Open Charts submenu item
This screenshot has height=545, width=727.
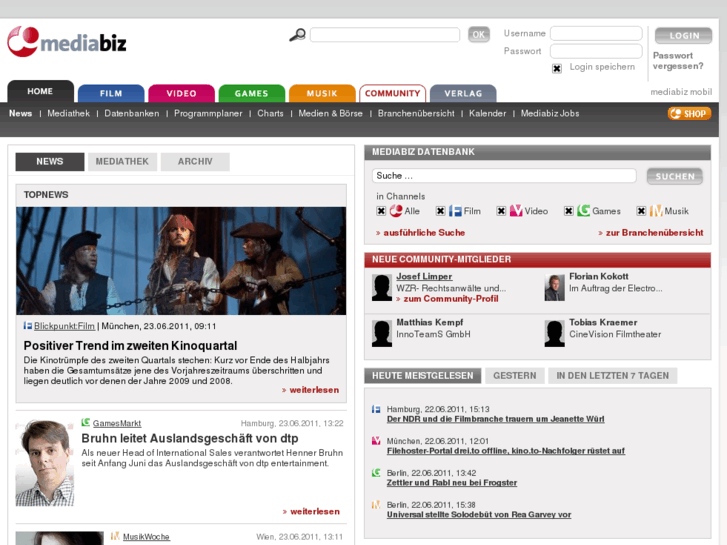(270, 113)
